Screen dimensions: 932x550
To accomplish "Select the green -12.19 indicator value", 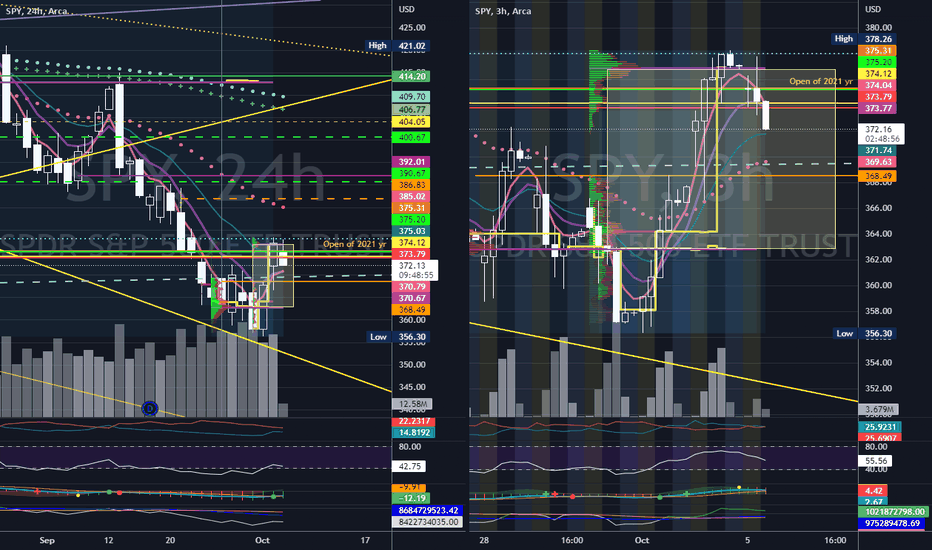I will pos(411,498).
